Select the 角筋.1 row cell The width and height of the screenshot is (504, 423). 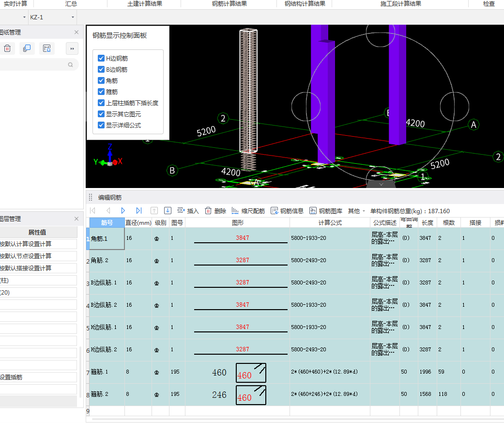tap(107, 239)
